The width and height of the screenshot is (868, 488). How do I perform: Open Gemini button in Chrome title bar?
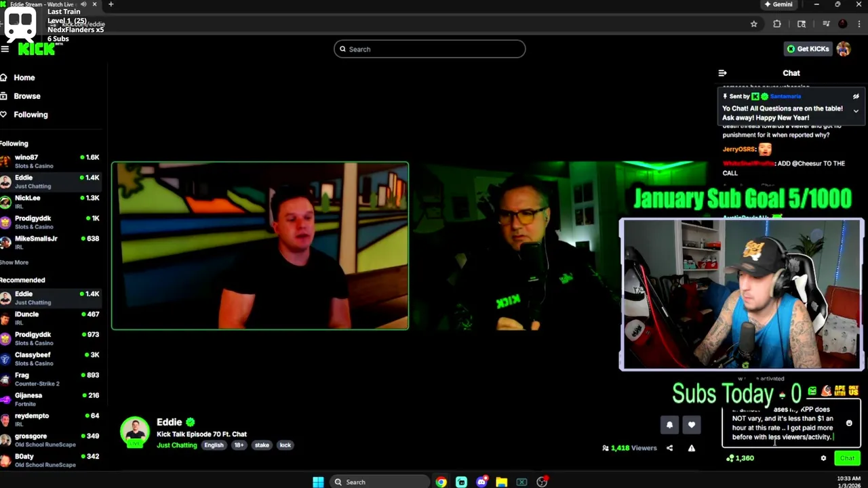778,4
